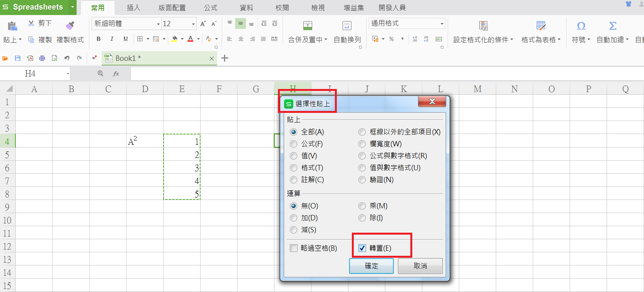Viewport: 644px width, 292px height.
Task: Click the Wrap Text (自動換列) icon
Action: pyautogui.click(x=347, y=26)
